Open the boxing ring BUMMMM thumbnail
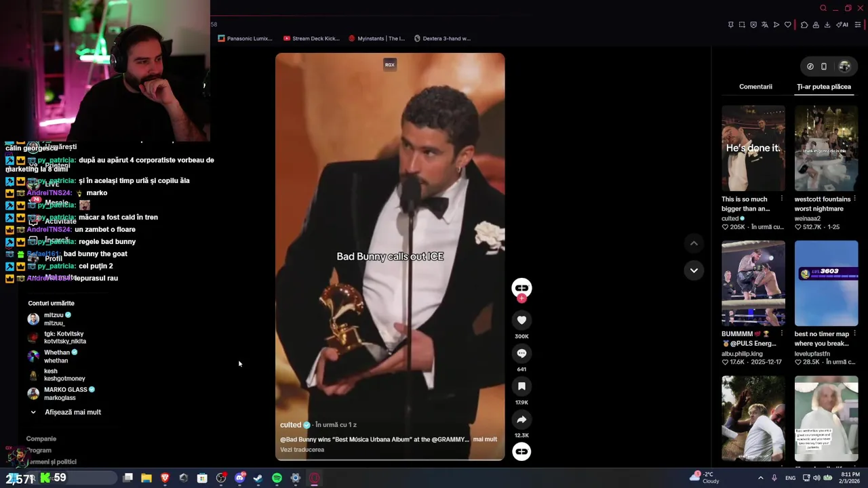This screenshot has height=488, width=868. click(753, 283)
